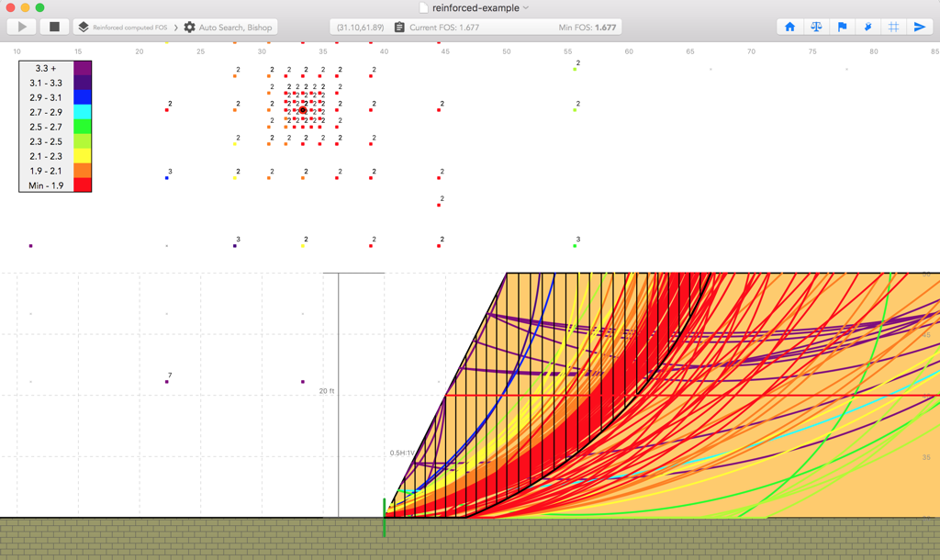The width and height of the screenshot is (940, 560).
Task: Click the home view icon
Action: pyautogui.click(x=790, y=27)
